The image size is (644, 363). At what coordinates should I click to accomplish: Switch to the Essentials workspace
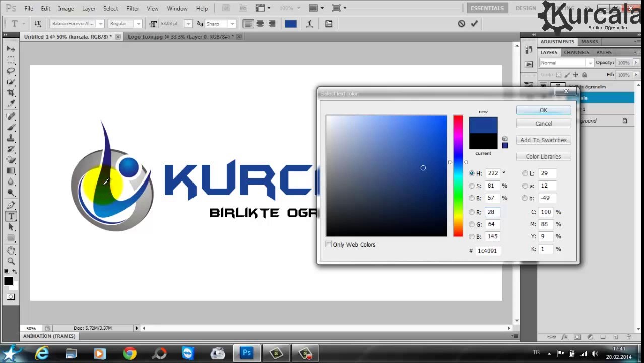[x=487, y=8]
